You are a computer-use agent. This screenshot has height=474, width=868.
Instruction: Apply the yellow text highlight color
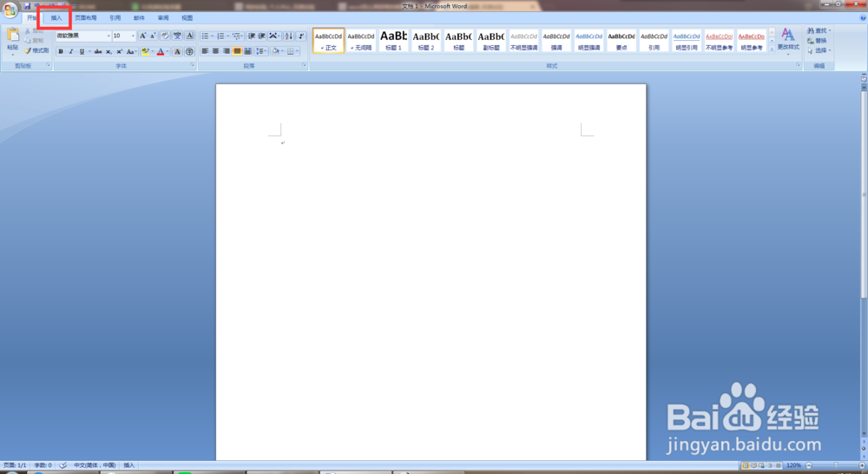click(145, 51)
